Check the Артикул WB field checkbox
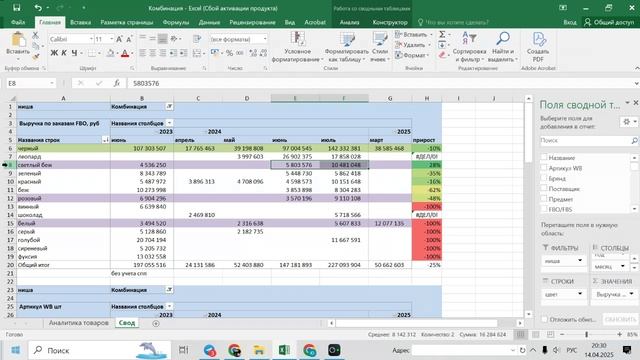640x360 pixels. [544, 167]
